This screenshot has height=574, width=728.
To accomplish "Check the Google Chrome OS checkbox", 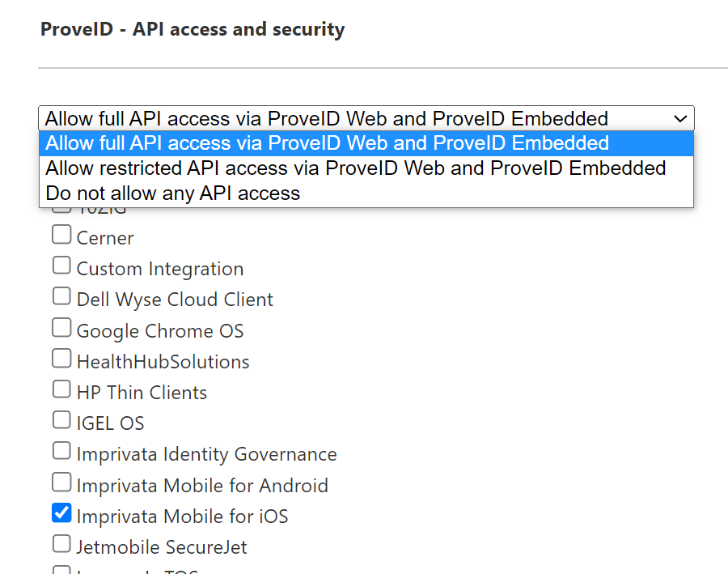I will (61, 328).
